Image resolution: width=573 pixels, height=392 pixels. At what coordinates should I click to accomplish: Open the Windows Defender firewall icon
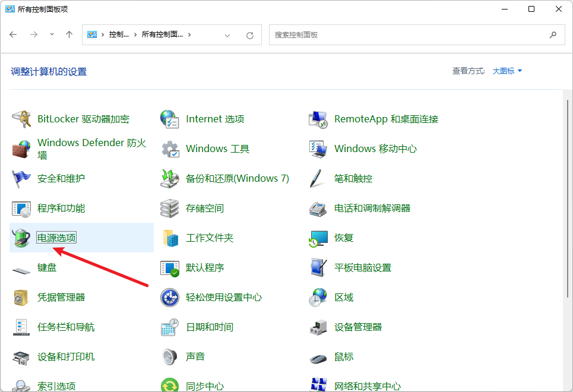pyautogui.click(x=21, y=149)
